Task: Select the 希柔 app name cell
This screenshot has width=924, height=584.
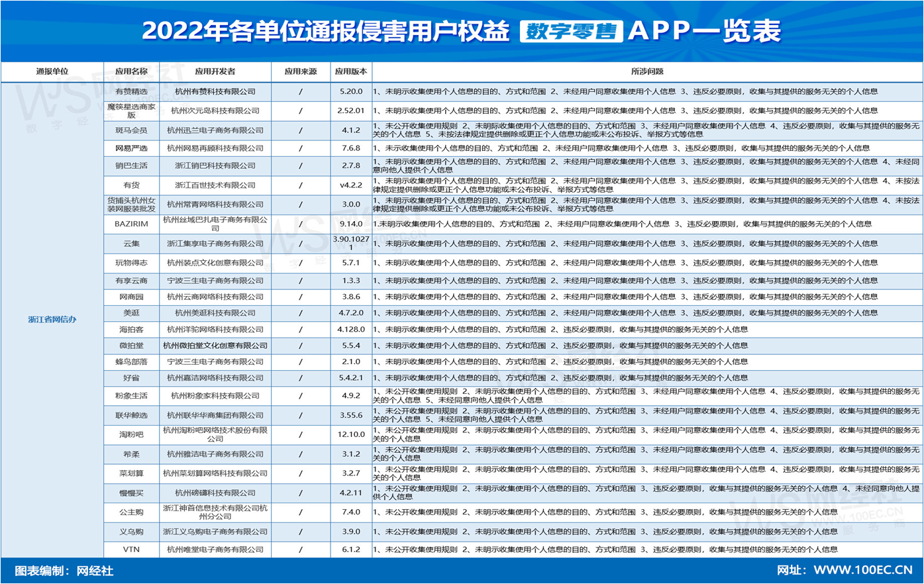Action: click(131, 454)
